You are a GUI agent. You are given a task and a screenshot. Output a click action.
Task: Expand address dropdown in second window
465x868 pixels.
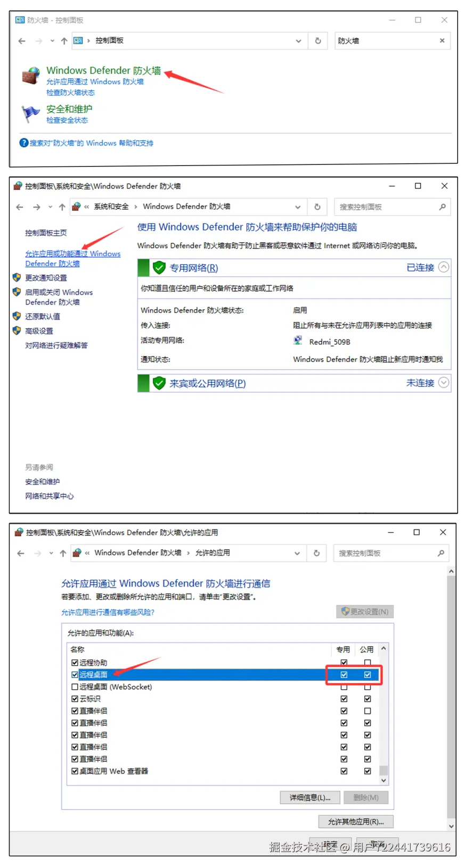298,207
